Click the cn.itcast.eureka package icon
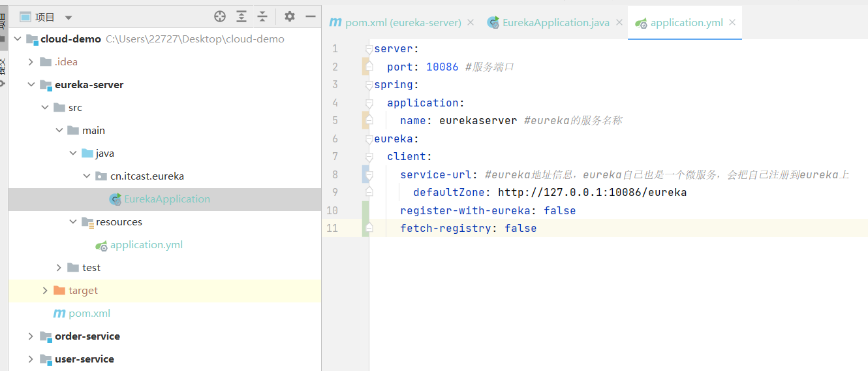This screenshot has width=868, height=371. (x=101, y=176)
